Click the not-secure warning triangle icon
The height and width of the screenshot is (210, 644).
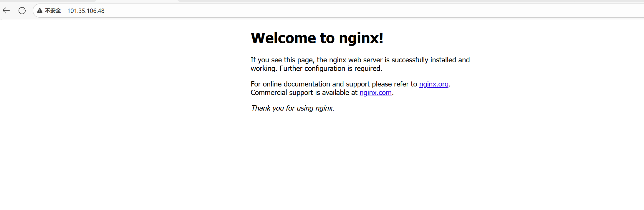point(40,11)
